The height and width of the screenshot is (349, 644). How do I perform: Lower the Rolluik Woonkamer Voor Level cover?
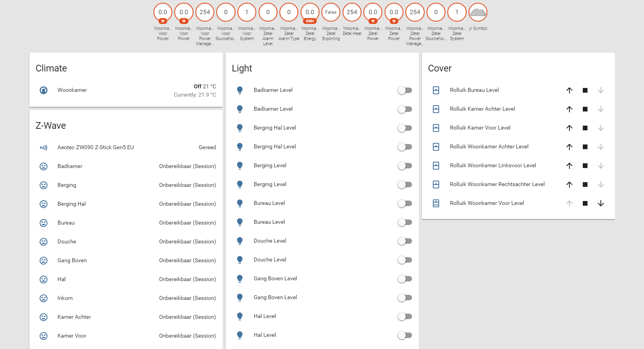[x=600, y=203]
